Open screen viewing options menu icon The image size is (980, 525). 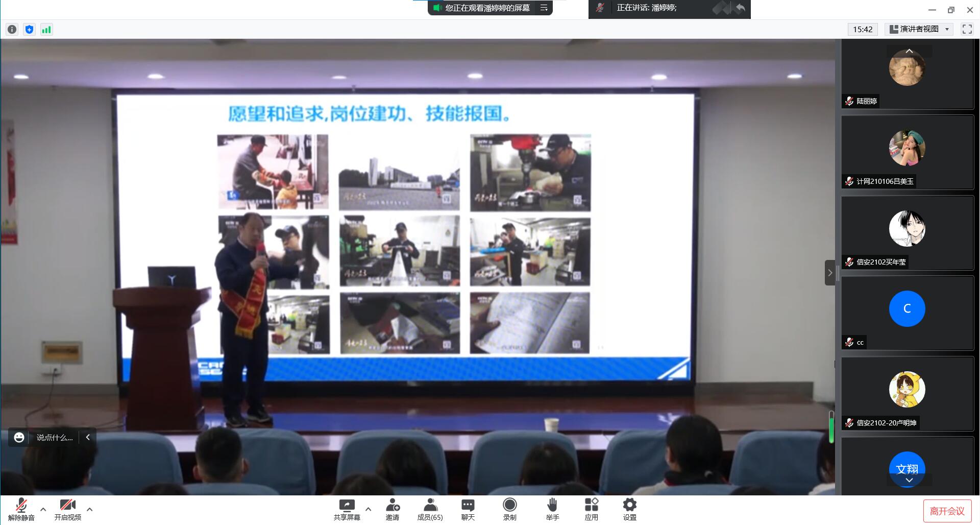coord(544,8)
